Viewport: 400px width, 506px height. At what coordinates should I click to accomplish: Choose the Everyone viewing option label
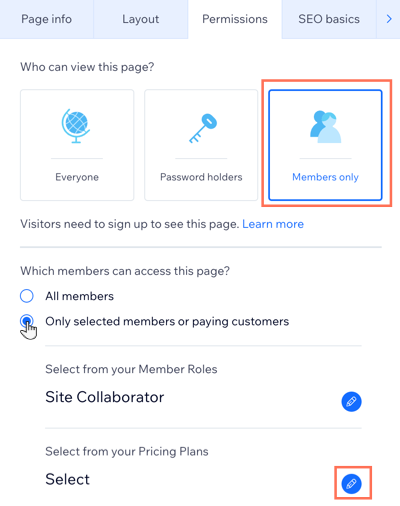tap(77, 177)
